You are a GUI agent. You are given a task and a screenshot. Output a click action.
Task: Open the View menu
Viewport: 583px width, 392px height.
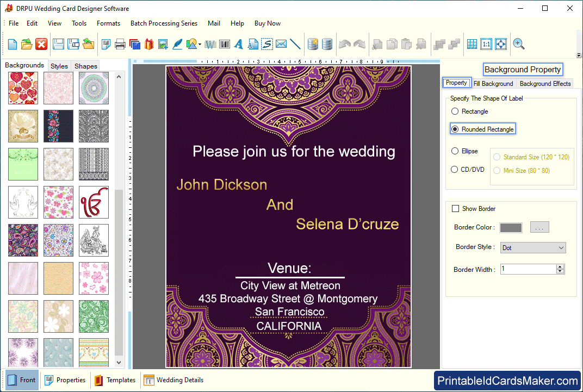coord(54,23)
